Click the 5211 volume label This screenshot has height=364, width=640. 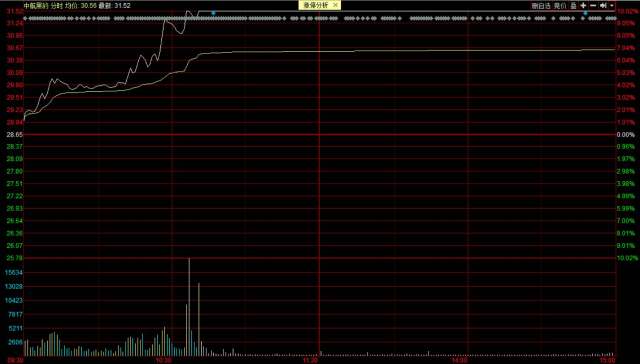(x=16, y=328)
